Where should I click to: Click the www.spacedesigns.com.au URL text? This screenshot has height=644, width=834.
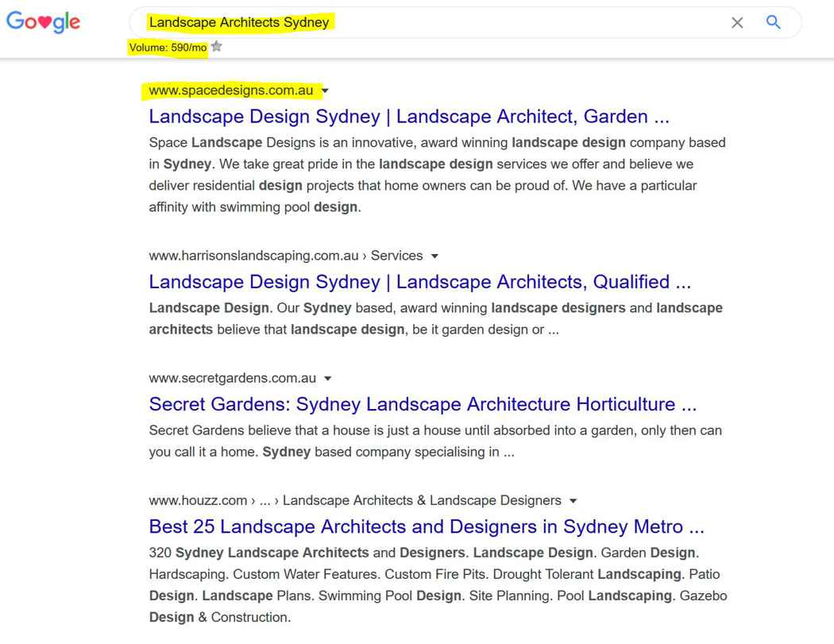click(230, 91)
